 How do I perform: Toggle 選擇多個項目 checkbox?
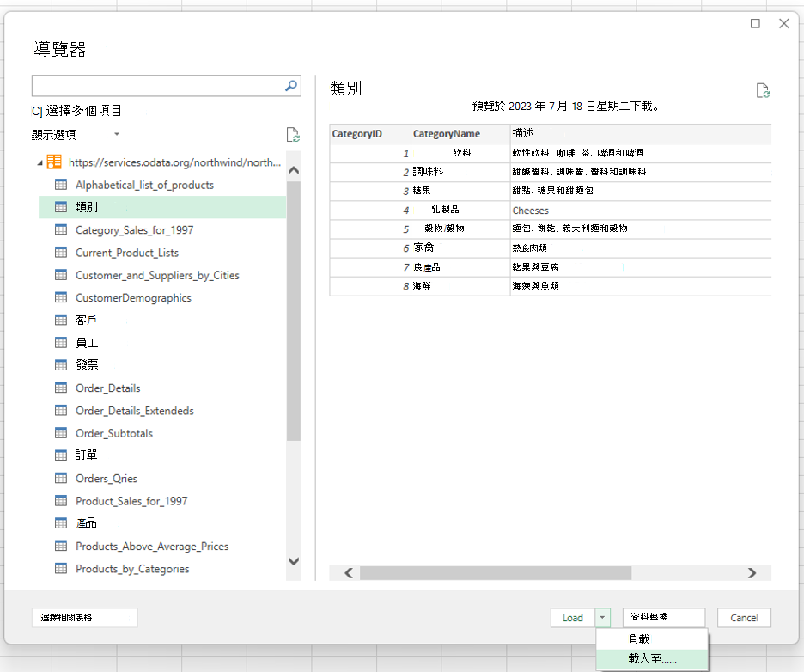(x=37, y=111)
